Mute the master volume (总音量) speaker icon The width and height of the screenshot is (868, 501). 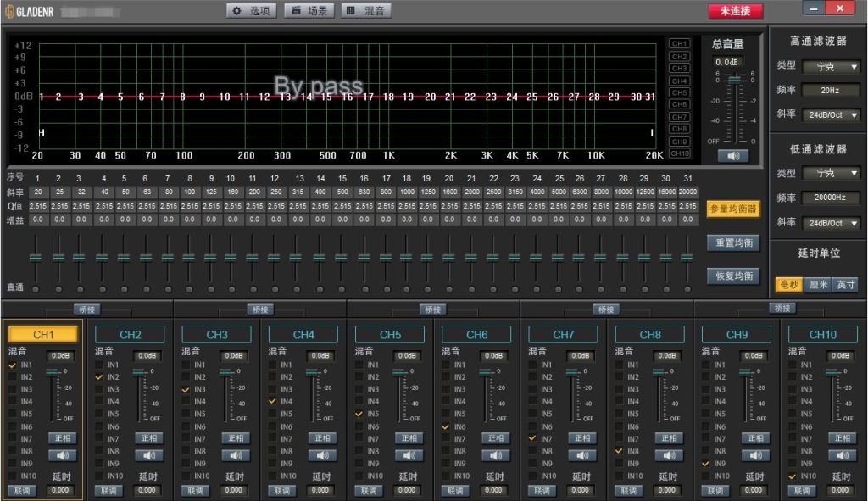point(733,156)
